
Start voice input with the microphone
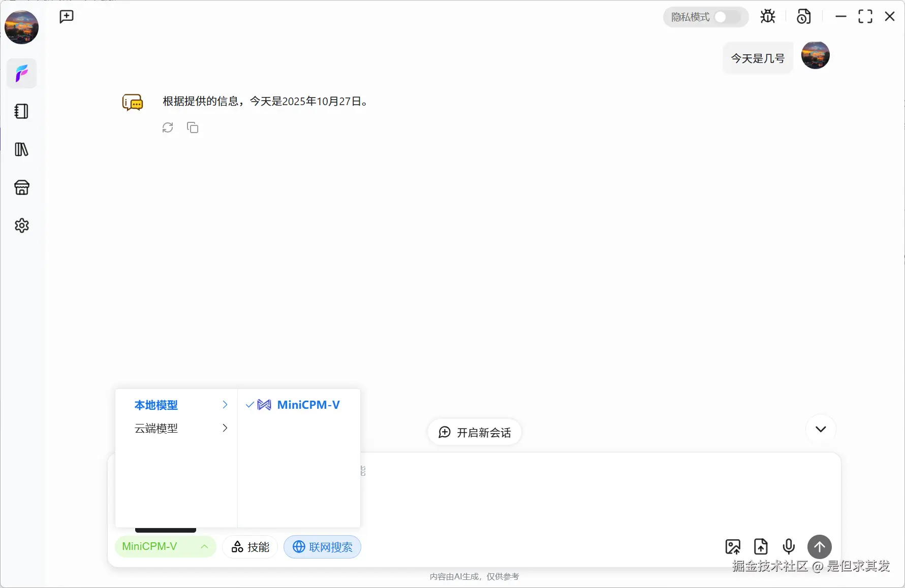788,547
